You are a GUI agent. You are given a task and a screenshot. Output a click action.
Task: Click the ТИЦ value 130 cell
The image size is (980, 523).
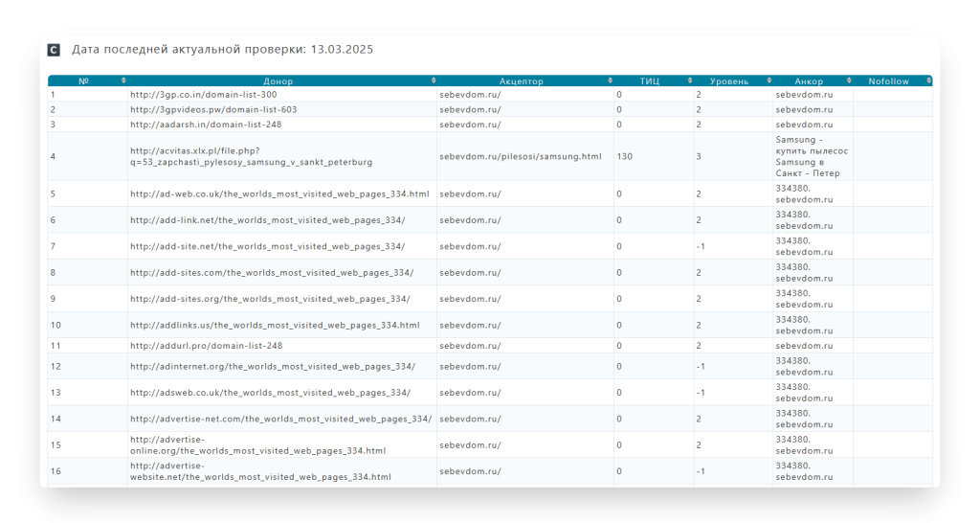624,156
